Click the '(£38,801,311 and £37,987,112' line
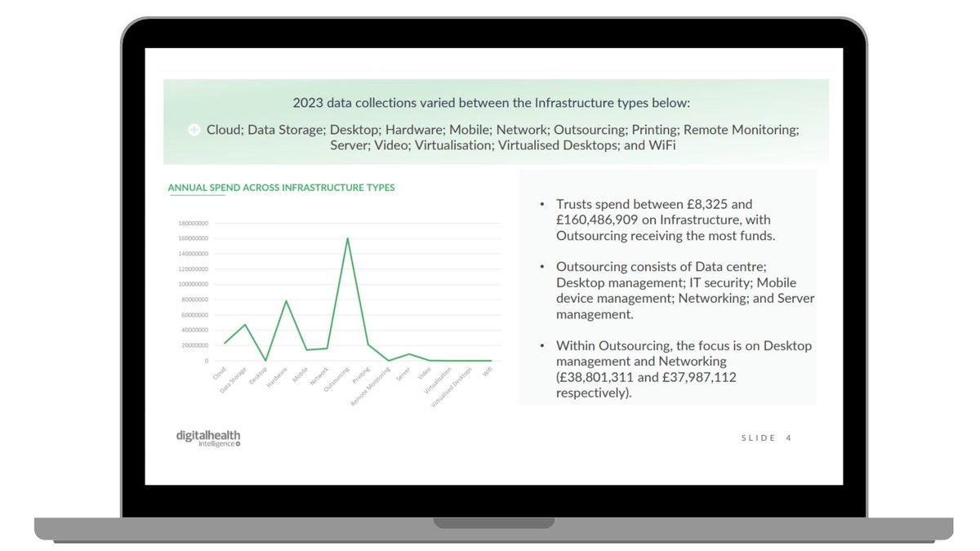The width and height of the screenshot is (980, 551). [x=647, y=376]
